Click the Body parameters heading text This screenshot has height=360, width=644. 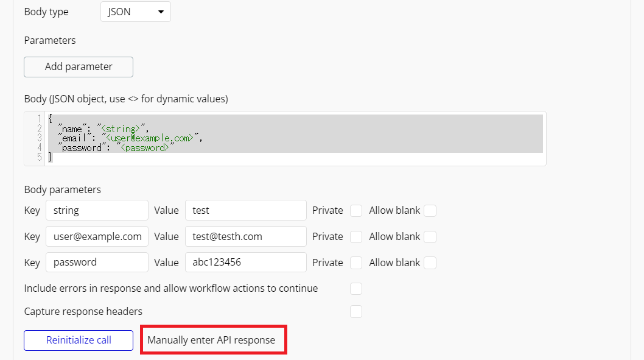(x=63, y=189)
